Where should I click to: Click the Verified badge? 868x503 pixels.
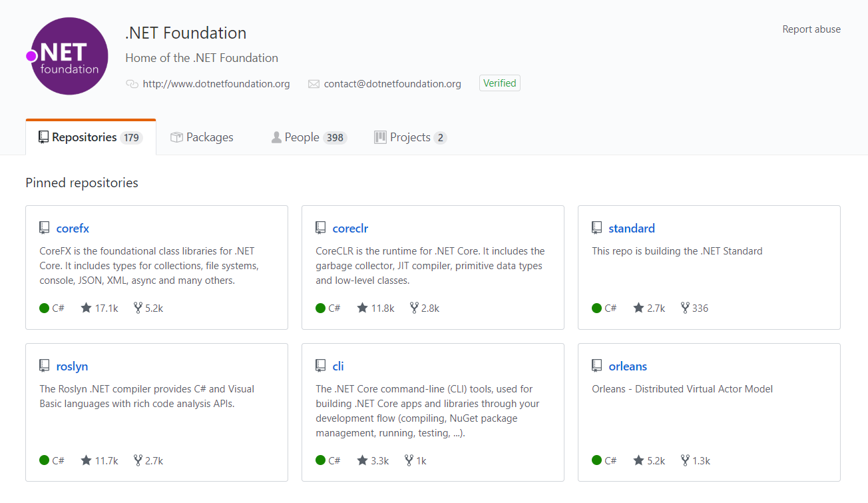499,83
